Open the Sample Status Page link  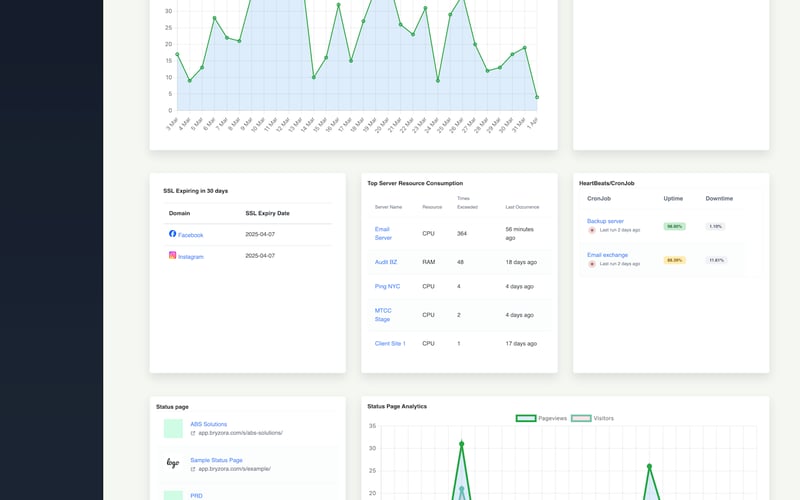[x=216, y=460]
